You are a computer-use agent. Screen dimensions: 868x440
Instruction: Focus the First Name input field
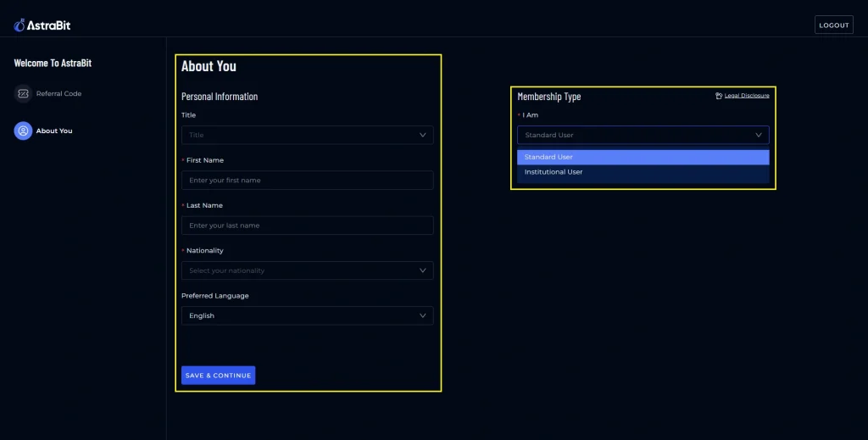pos(307,181)
